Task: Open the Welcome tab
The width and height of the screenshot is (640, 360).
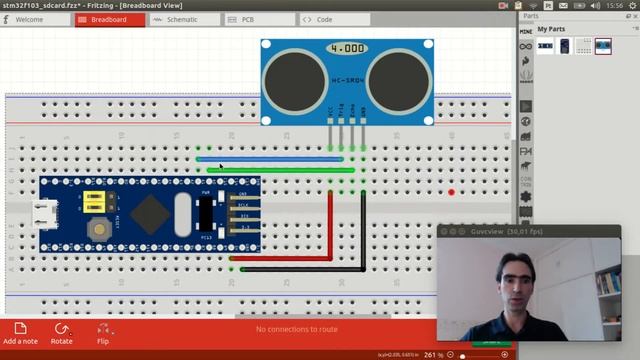Action: (x=35, y=20)
